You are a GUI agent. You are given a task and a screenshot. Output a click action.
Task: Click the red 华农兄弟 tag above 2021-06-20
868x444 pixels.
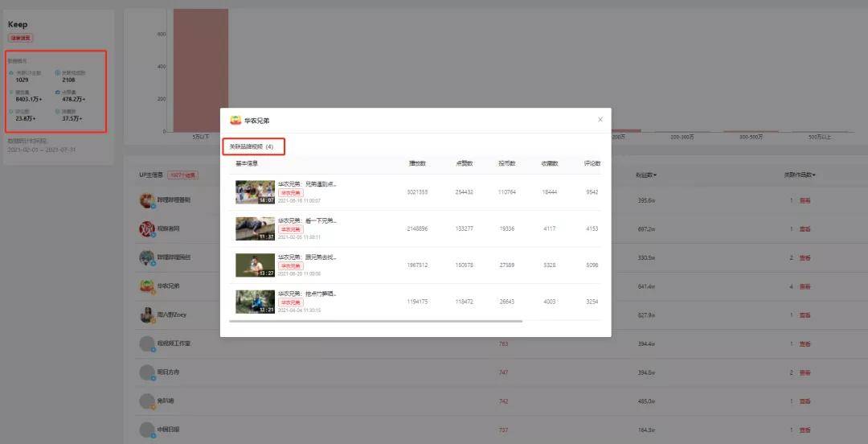291,266
